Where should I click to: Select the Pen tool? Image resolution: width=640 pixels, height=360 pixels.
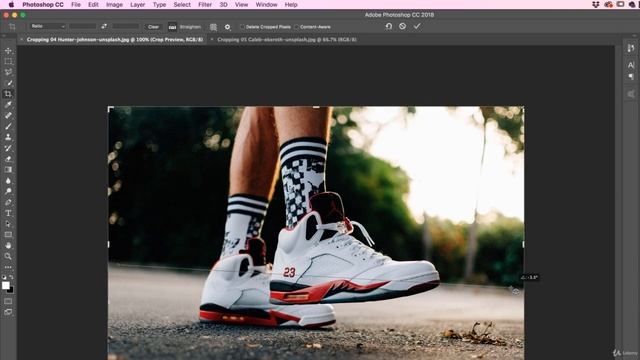click(x=8, y=202)
